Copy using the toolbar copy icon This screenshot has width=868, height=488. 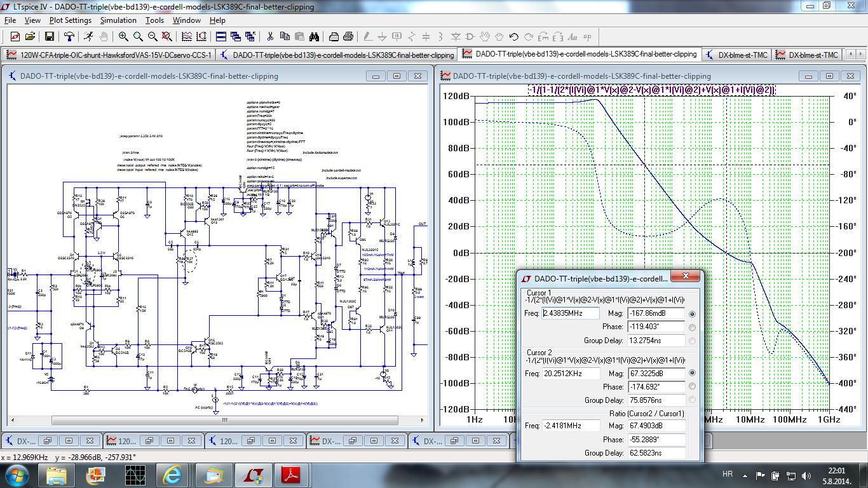point(285,36)
